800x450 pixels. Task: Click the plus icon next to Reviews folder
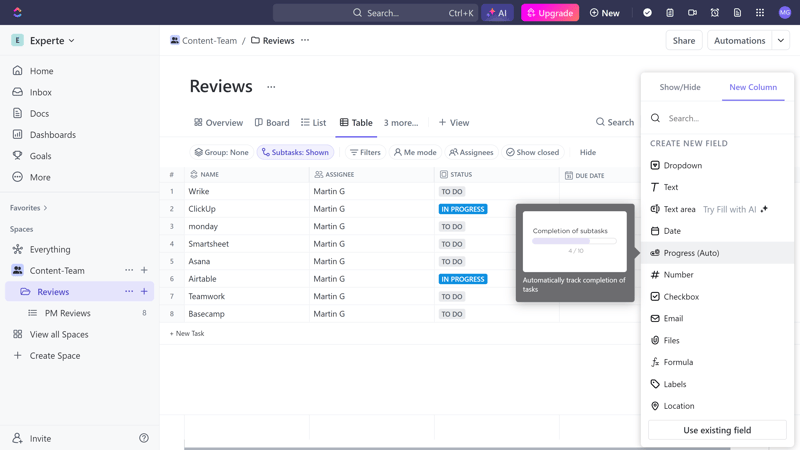pos(144,291)
